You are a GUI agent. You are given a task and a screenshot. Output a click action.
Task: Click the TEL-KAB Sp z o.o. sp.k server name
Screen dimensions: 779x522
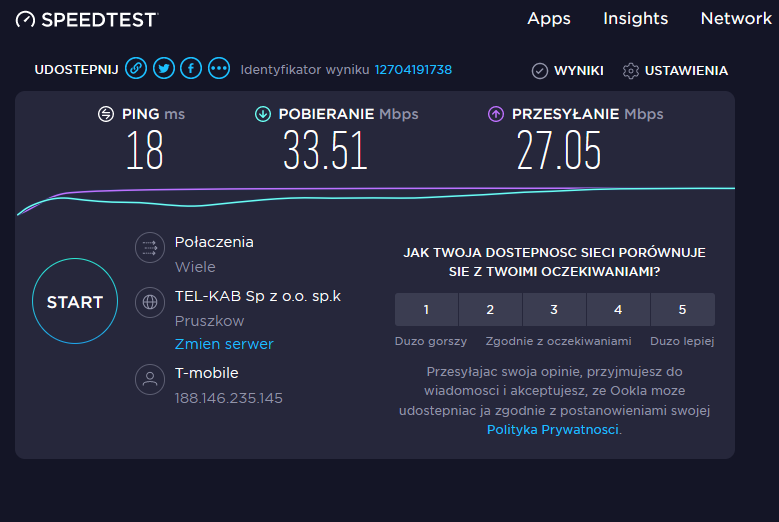[x=258, y=296]
